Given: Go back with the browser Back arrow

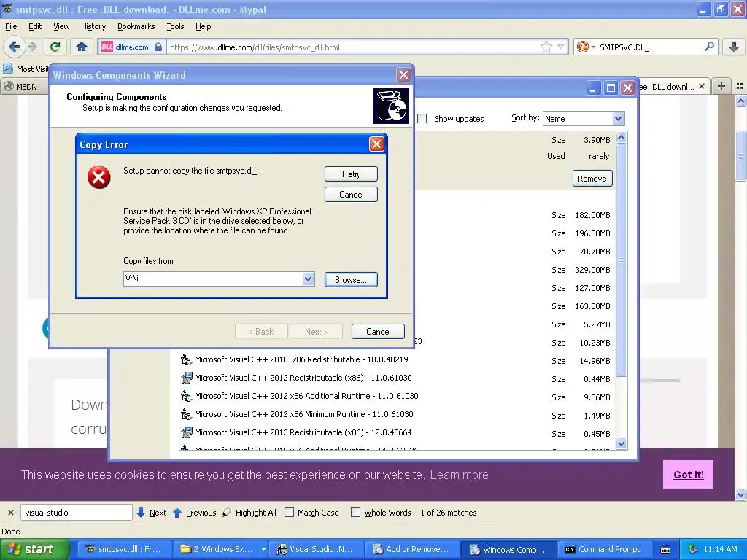Looking at the screenshot, I should click(15, 47).
